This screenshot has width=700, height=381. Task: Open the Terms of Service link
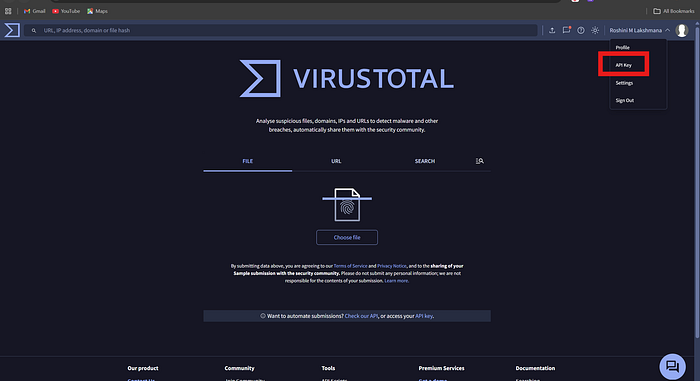[350, 266]
